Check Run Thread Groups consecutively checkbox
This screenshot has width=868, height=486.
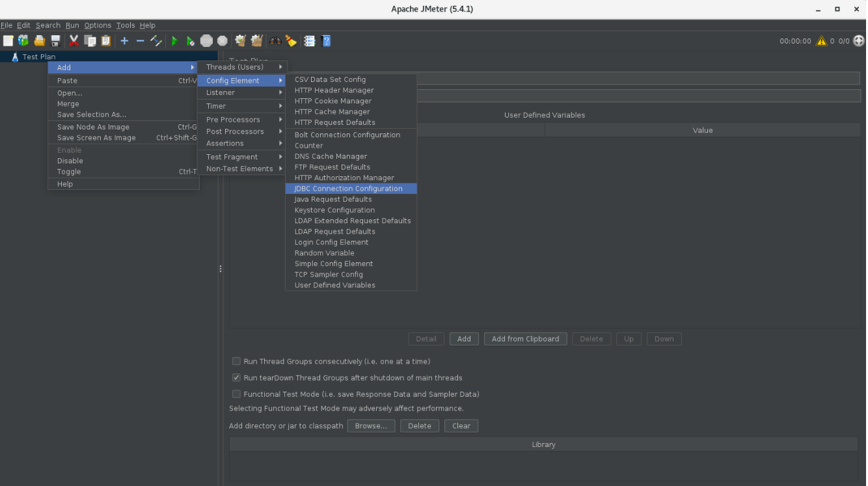point(237,361)
